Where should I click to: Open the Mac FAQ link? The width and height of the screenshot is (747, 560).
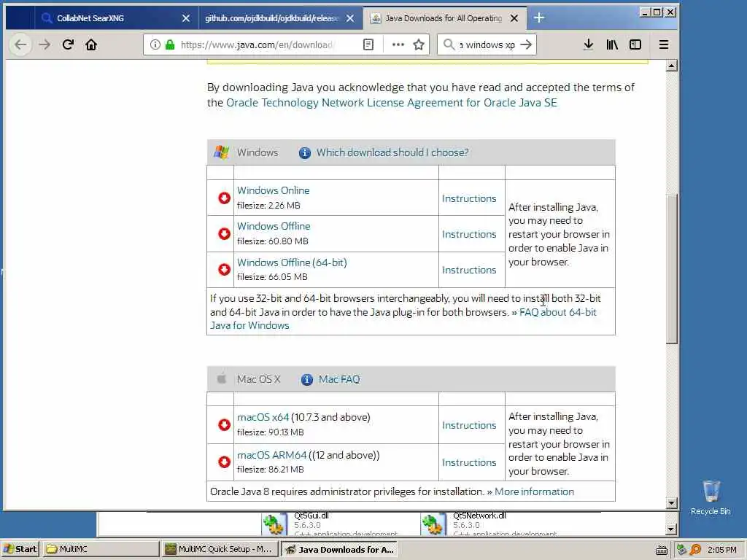pos(339,379)
